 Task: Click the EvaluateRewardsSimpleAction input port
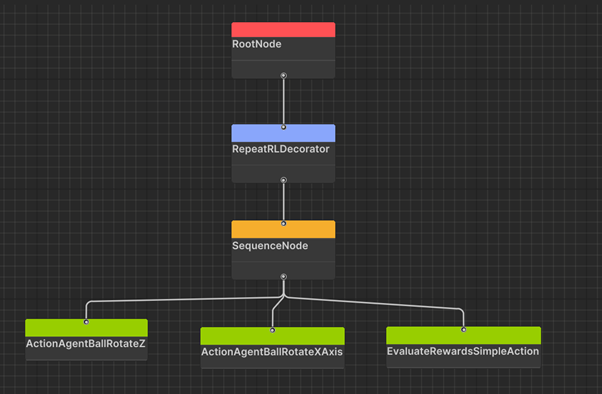(x=463, y=329)
